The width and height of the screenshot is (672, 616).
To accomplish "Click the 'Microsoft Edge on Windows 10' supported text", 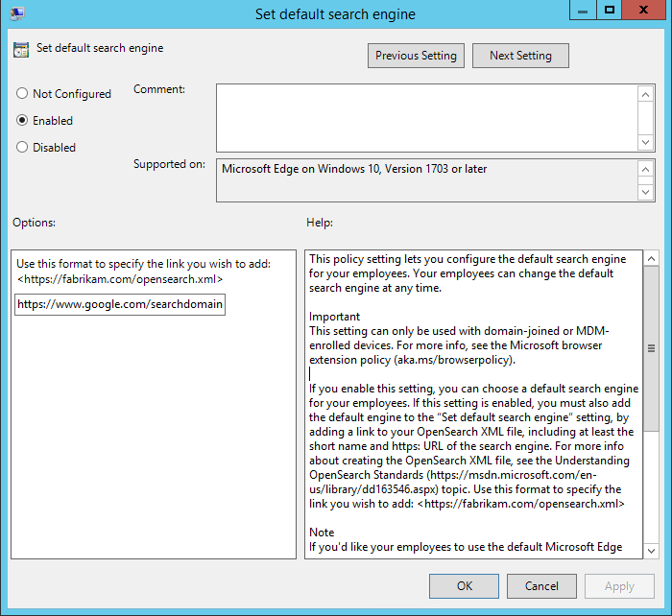I will pyautogui.click(x=354, y=169).
